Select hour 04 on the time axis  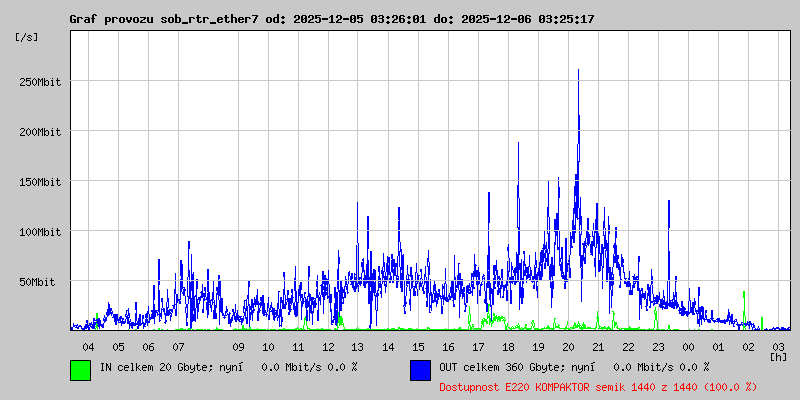(x=88, y=346)
